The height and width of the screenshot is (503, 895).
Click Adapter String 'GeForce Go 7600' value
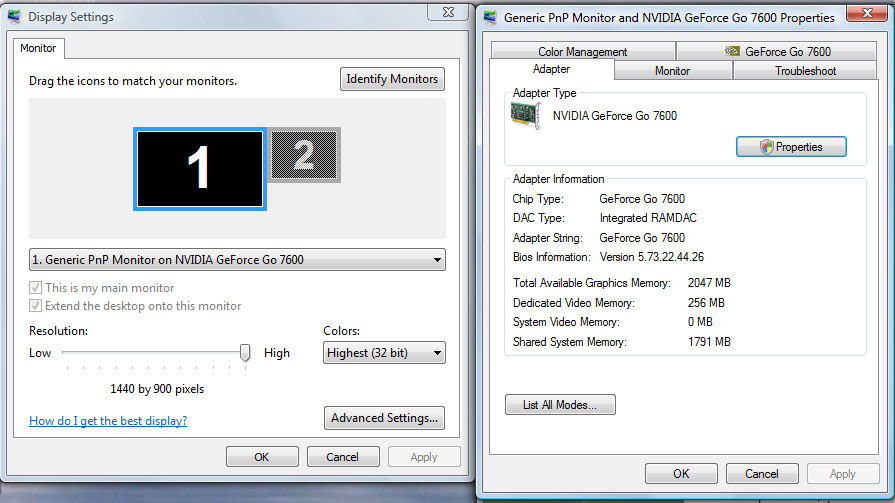pyautogui.click(x=642, y=238)
